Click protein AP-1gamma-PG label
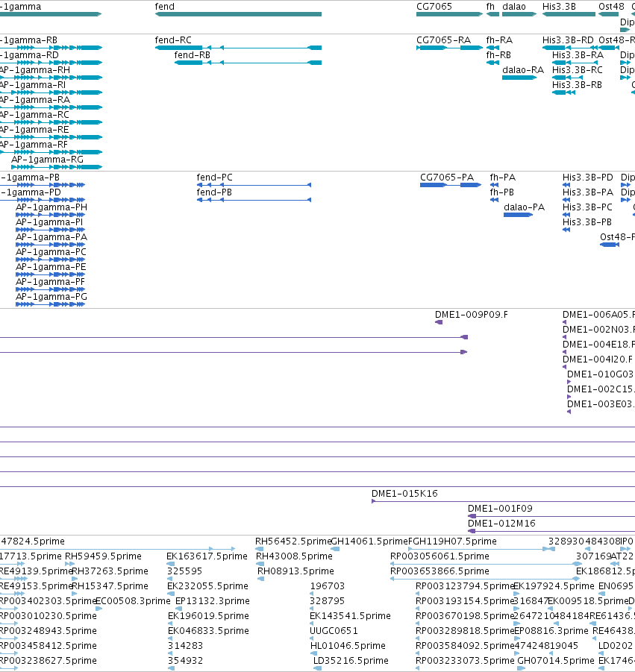This screenshot has width=635, height=672. [51, 297]
